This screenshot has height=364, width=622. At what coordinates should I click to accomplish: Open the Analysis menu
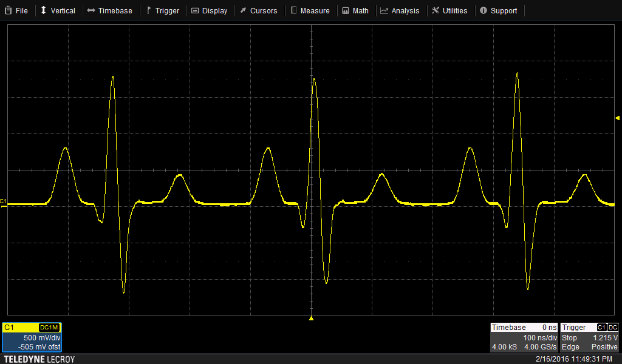(x=400, y=10)
